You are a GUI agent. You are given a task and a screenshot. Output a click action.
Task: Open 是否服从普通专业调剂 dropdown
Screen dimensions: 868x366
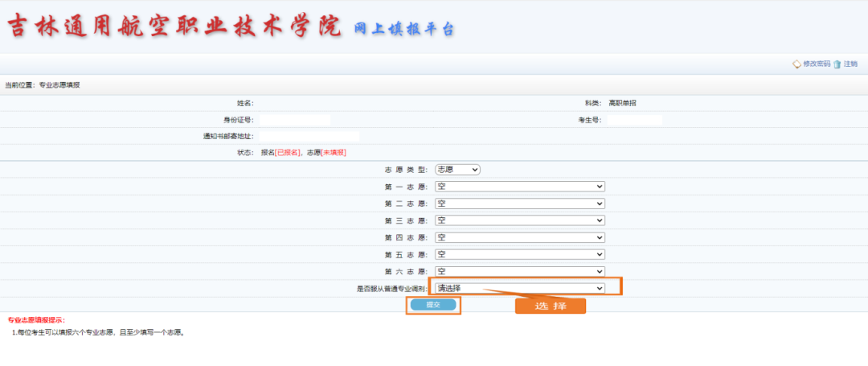(x=519, y=288)
